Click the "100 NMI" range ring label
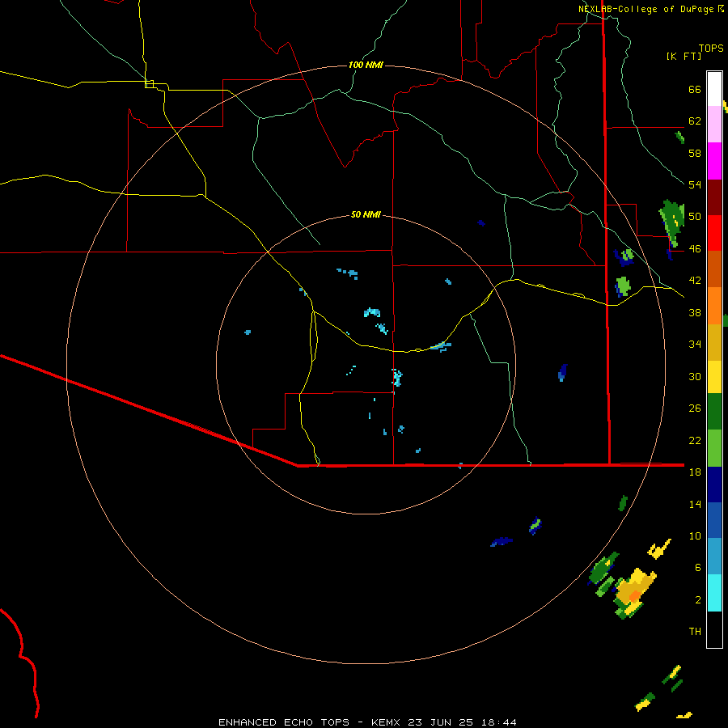 (x=366, y=65)
